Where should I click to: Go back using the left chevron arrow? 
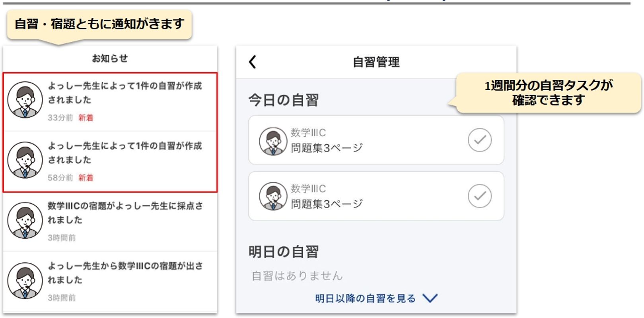point(252,62)
